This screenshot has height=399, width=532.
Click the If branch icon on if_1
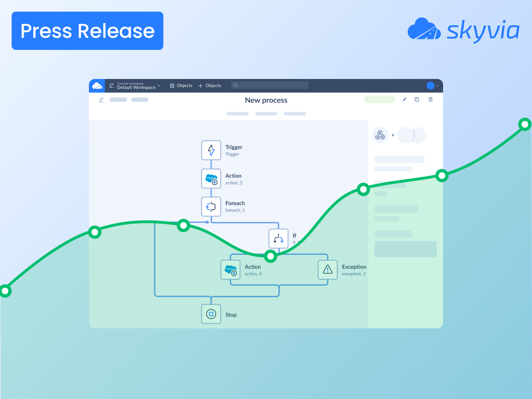click(x=278, y=239)
